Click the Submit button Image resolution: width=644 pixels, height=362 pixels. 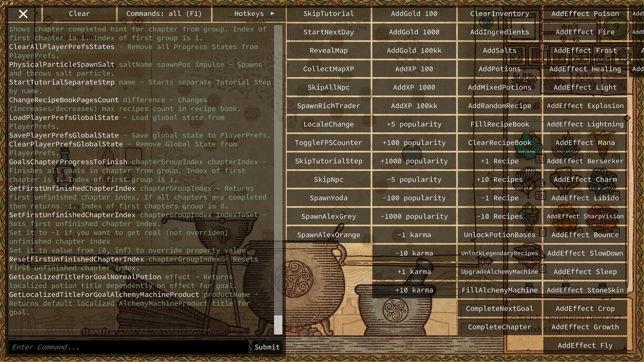pos(266,347)
